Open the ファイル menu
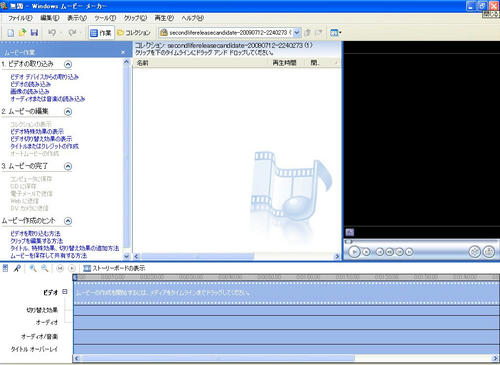 coord(20,18)
